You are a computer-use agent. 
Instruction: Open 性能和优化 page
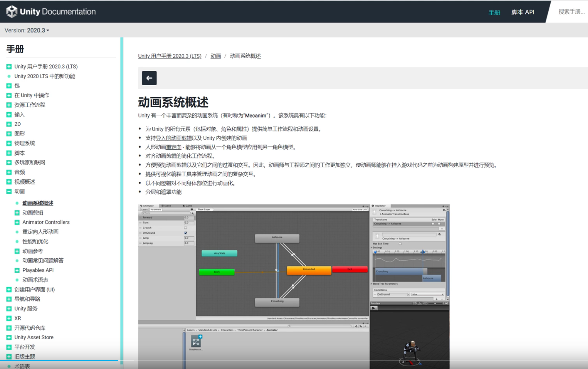coord(35,242)
